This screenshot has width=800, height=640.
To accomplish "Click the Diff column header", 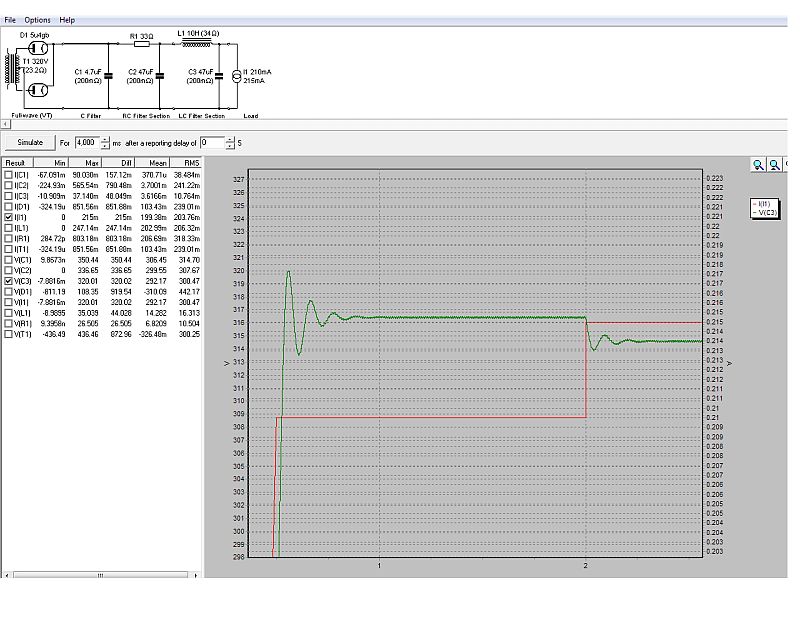I will coord(118,163).
